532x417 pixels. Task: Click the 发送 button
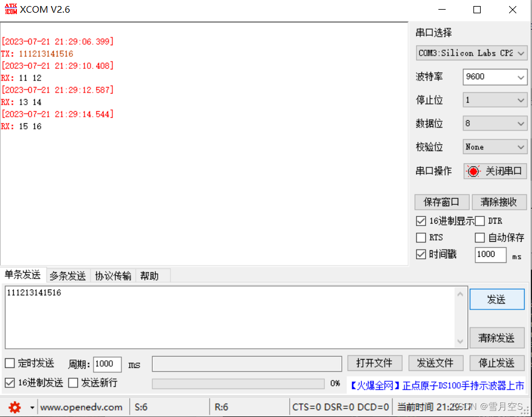click(497, 300)
